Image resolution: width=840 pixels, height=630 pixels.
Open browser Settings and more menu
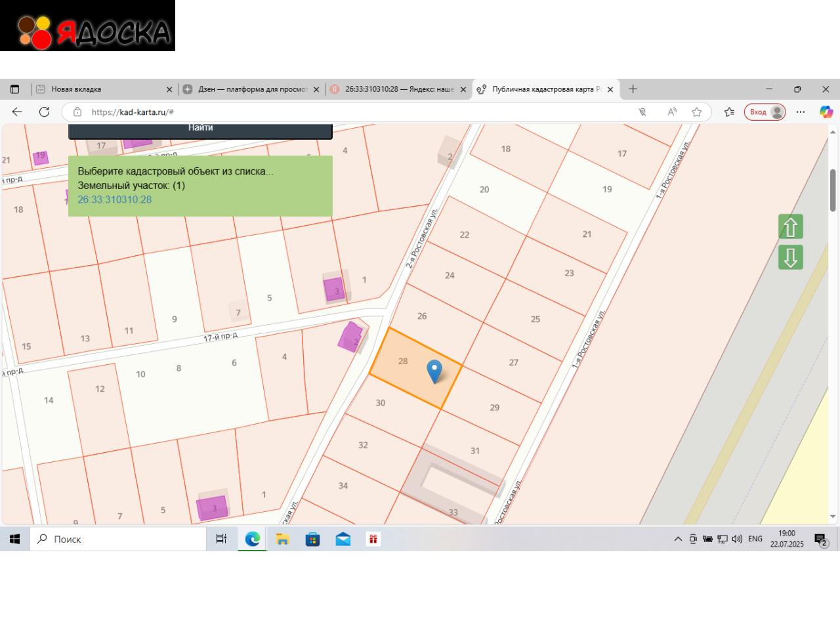tap(801, 112)
